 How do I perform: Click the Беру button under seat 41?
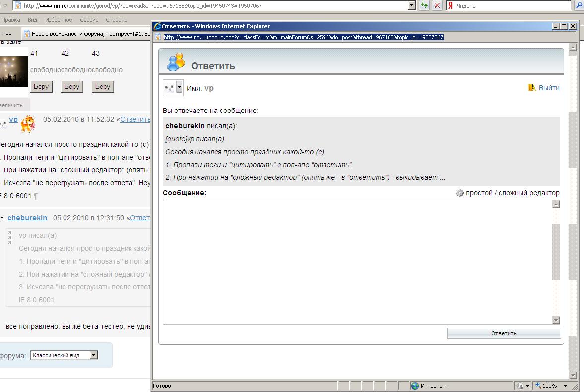(41, 87)
